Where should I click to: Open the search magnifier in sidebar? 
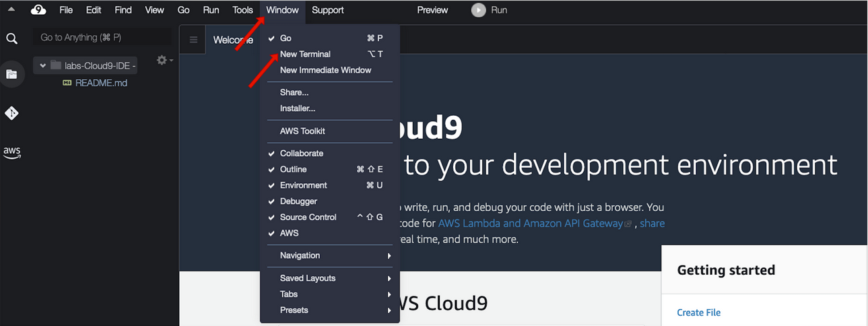pos(11,38)
